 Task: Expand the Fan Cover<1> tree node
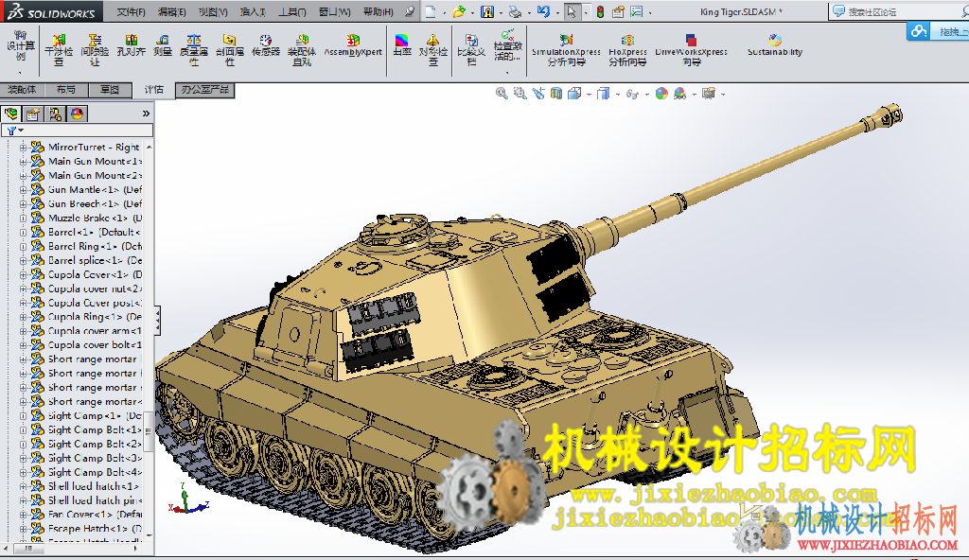click(23, 515)
